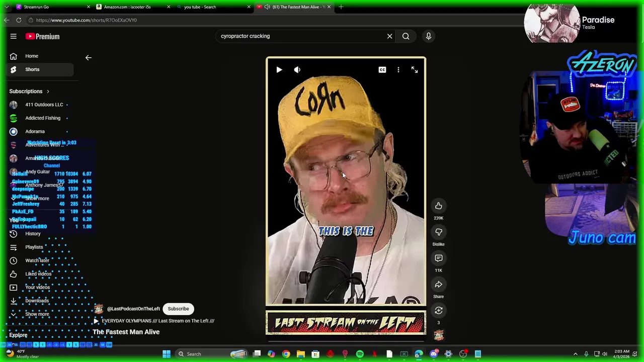Dislike this Short
Image resolution: width=644 pixels, height=362 pixels.
[x=439, y=232]
